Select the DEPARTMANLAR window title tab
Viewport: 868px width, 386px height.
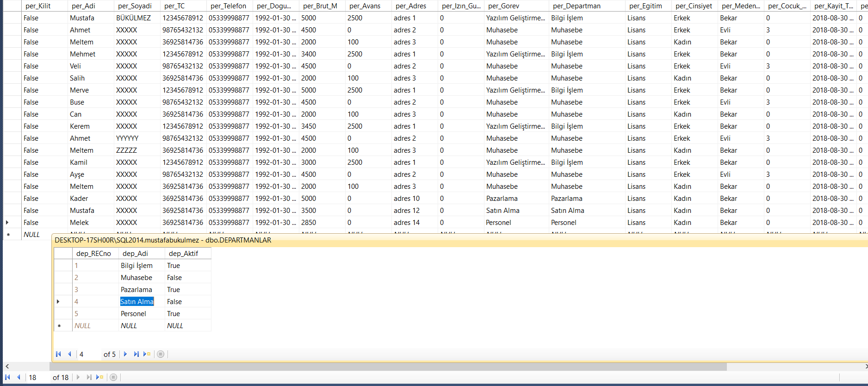pyautogui.click(x=163, y=240)
